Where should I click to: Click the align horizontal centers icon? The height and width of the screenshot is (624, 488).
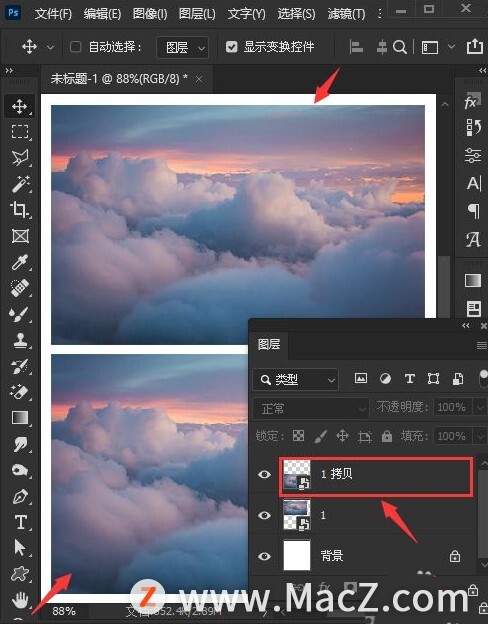381,47
